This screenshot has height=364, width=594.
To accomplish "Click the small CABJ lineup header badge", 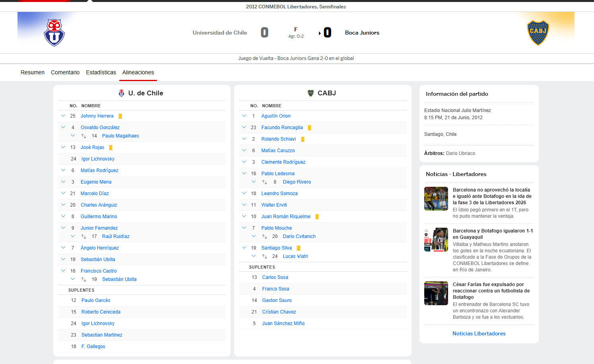I will [311, 93].
